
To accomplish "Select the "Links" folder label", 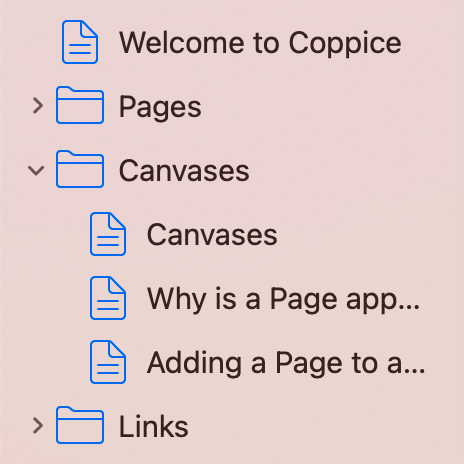I will 154,426.
